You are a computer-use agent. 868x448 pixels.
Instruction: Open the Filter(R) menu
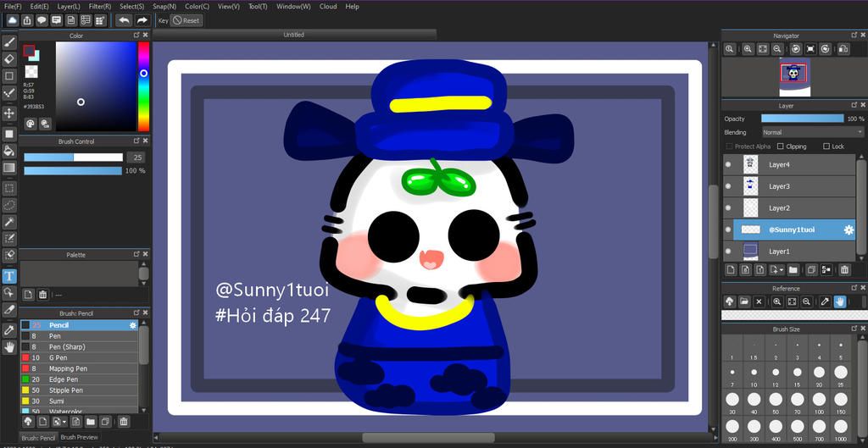point(100,7)
